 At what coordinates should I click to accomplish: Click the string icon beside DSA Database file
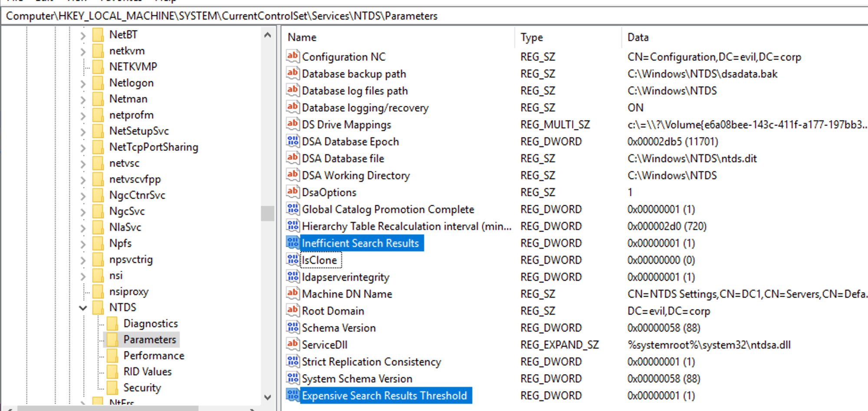coord(292,158)
